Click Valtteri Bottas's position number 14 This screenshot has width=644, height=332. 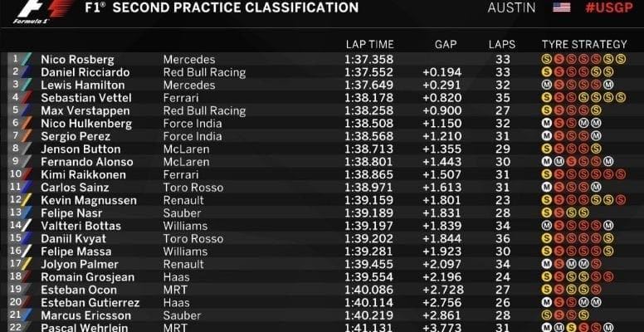pyautogui.click(x=15, y=226)
